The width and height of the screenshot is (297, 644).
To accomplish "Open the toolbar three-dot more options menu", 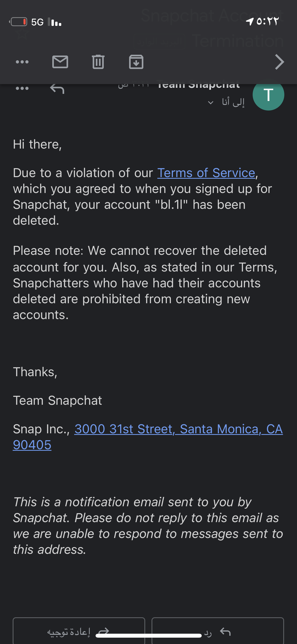I will coord(22,62).
